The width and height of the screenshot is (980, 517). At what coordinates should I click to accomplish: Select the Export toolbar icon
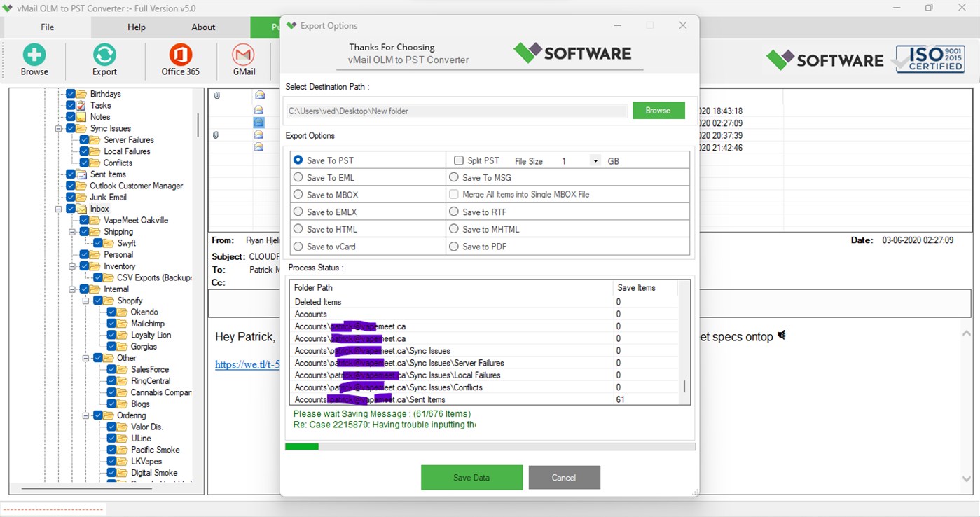tap(104, 60)
